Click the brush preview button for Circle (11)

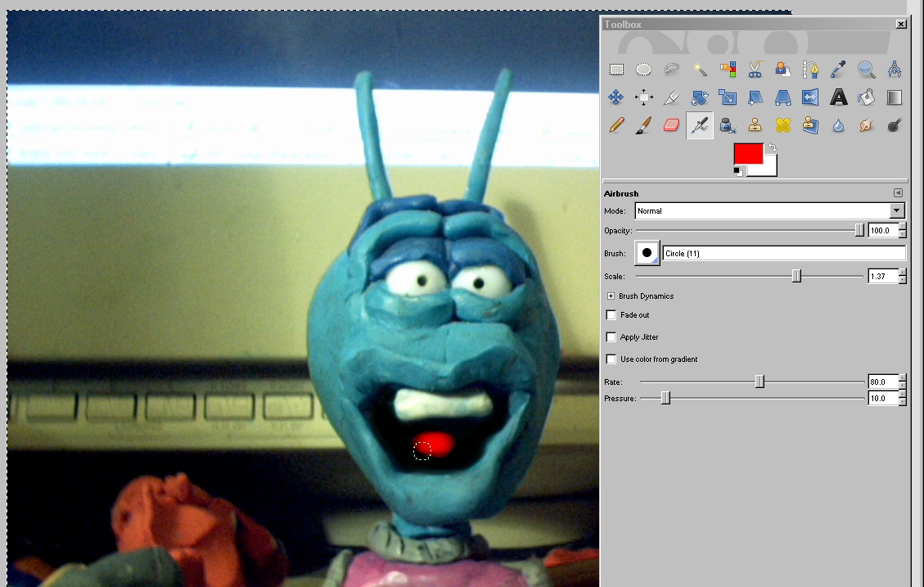647,254
